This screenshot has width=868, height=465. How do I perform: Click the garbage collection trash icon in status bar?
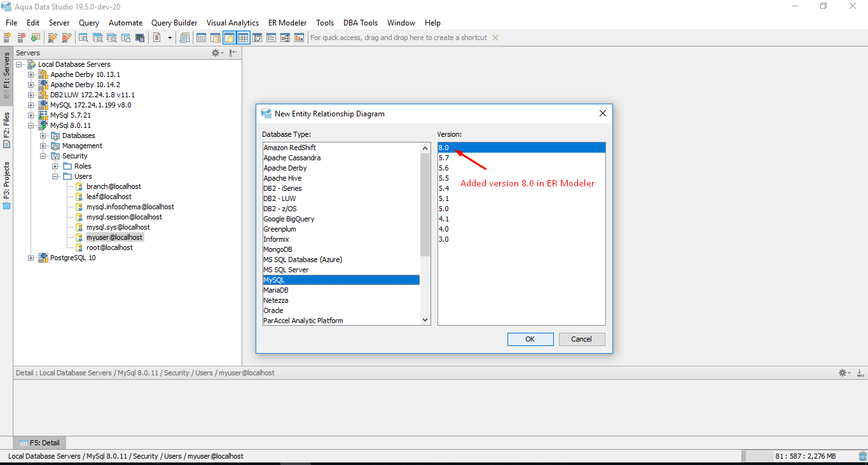pos(862,455)
